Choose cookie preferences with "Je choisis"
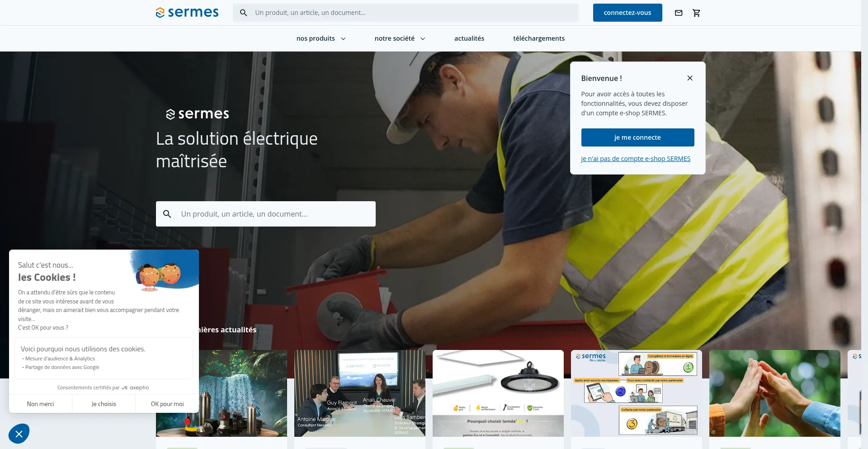Screen dimensions: 868x449 pyautogui.click(x=104, y=404)
